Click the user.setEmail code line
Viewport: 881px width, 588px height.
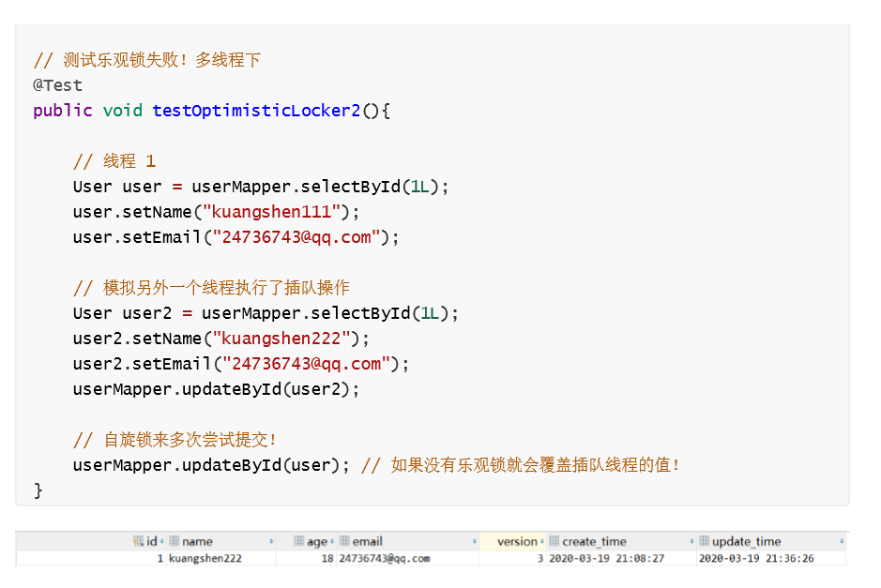pyautogui.click(x=236, y=237)
